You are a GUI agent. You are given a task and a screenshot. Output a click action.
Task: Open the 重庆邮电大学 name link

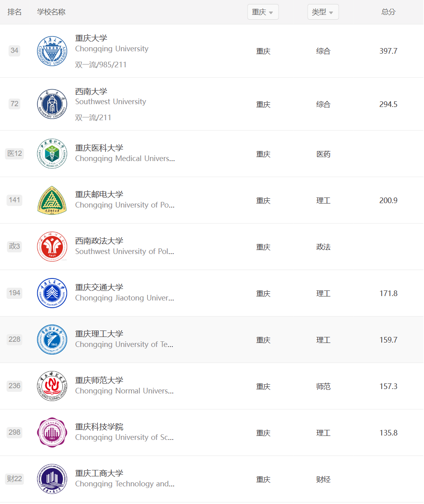point(99,194)
